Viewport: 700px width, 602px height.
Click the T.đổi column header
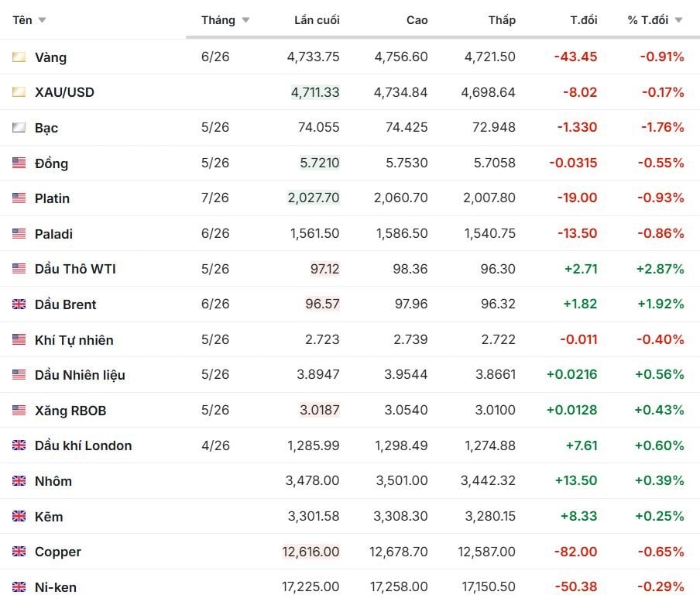pyautogui.click(x=584, y=20)
